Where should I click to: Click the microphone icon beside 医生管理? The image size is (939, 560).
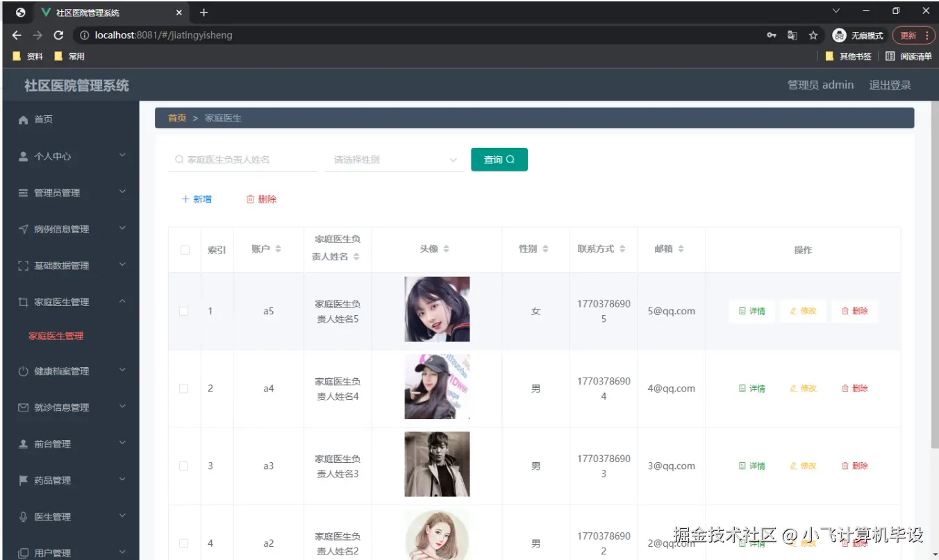coord(23,517)
